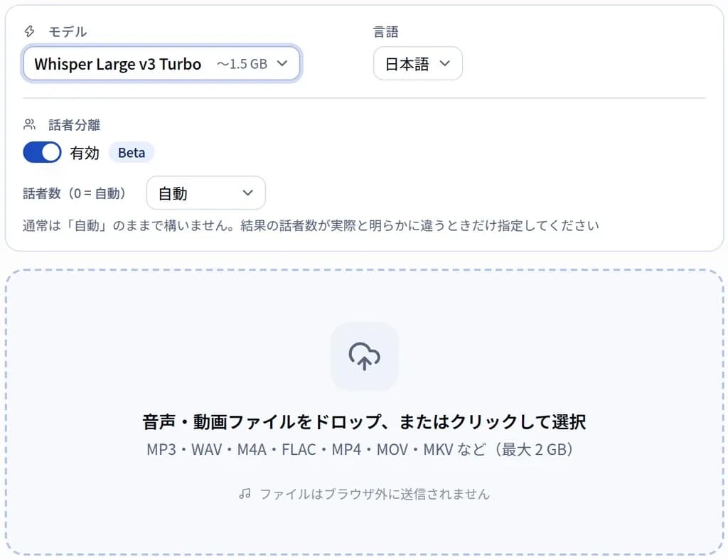Viewport: 728px width, 560px height.
Task: Click the 言語 label
Action: tap(386, 31)
